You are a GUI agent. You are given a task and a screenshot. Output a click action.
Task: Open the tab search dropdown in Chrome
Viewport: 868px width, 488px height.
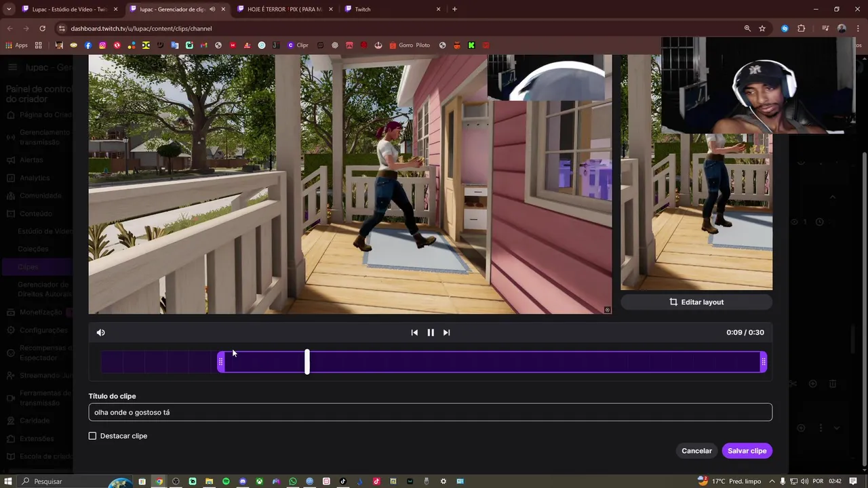pyautogui.click(x=9, y=9)
